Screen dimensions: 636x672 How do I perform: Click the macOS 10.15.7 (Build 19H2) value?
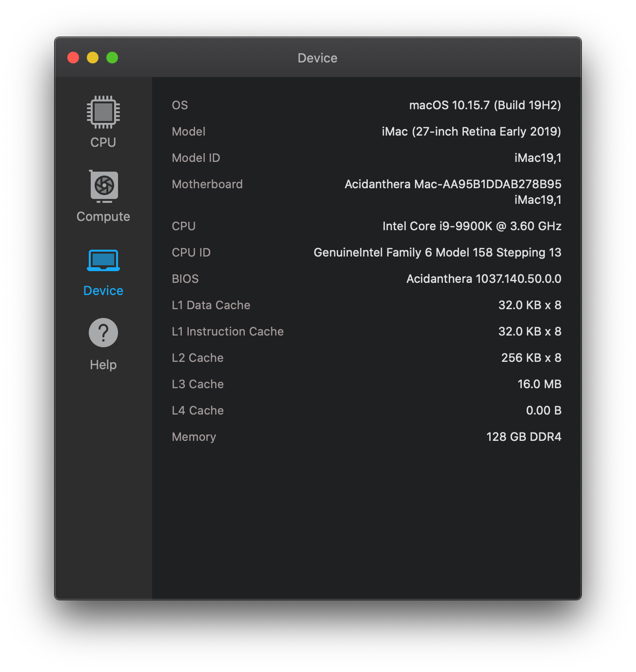pyautogui.click(x=485, y=105)
